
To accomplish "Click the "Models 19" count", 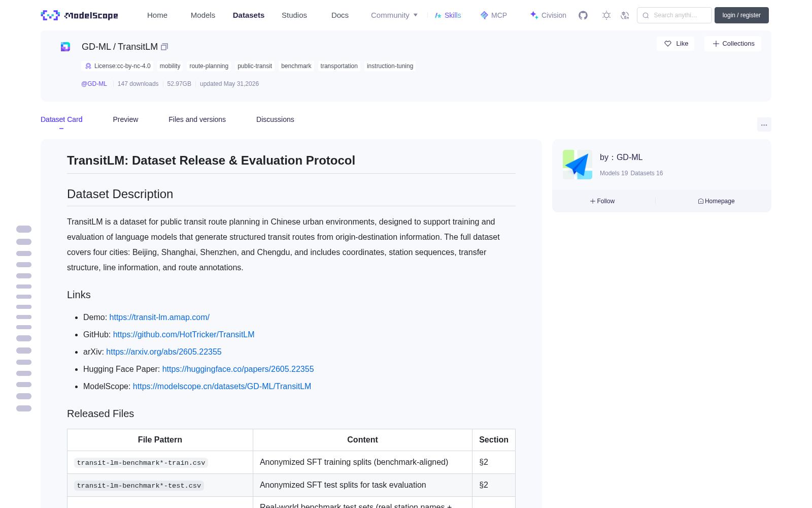I will tap(614, 173).
